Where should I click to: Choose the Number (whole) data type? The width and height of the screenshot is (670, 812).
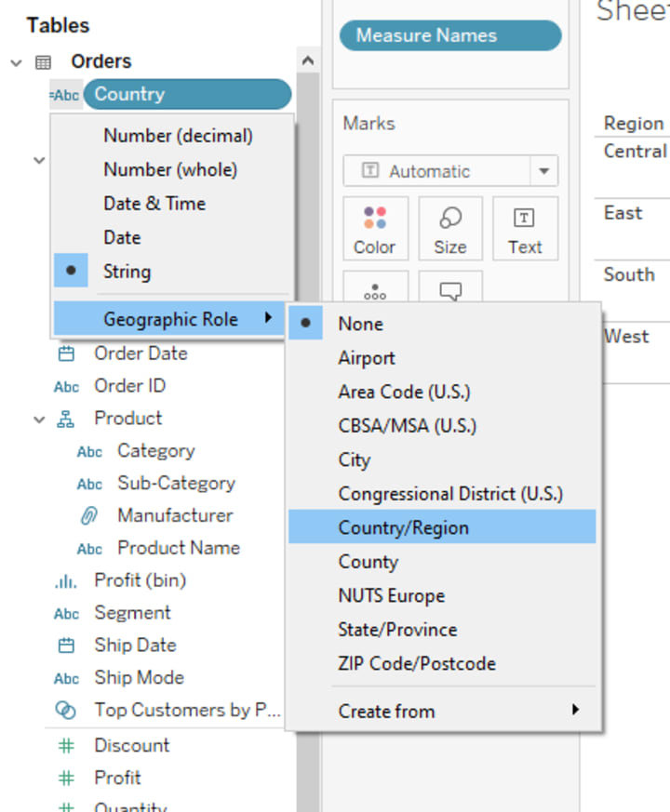[x=170, y=169]
